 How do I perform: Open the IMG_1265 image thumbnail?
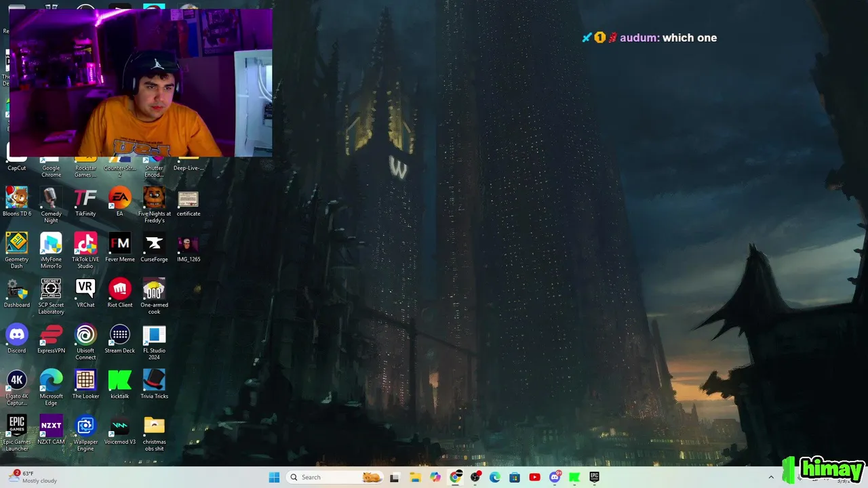(189, 244)
